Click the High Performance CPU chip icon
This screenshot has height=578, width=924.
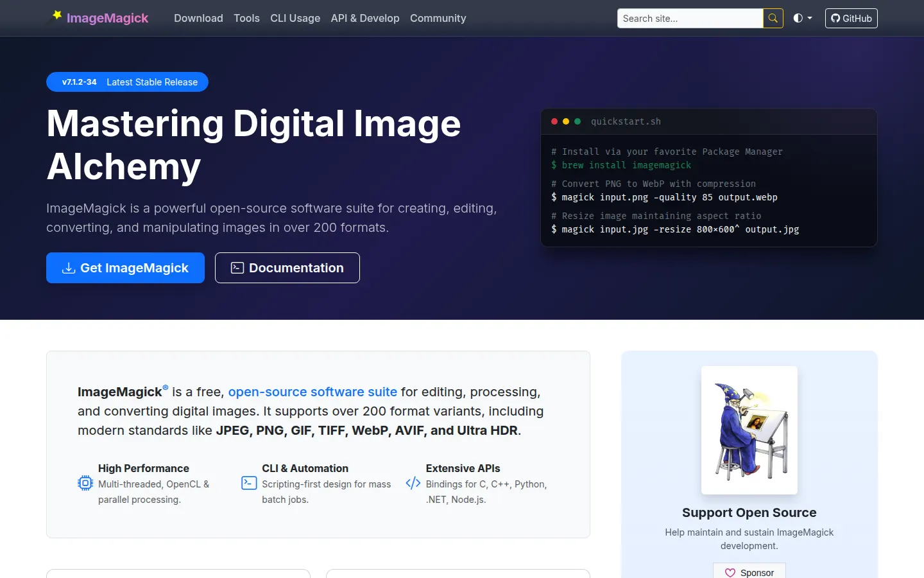pos(85,483)
